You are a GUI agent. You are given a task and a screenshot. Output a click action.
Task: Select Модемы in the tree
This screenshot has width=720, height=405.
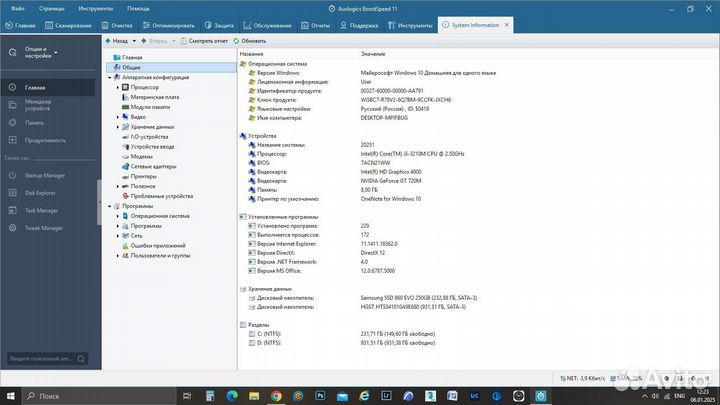tap(141, 157)
